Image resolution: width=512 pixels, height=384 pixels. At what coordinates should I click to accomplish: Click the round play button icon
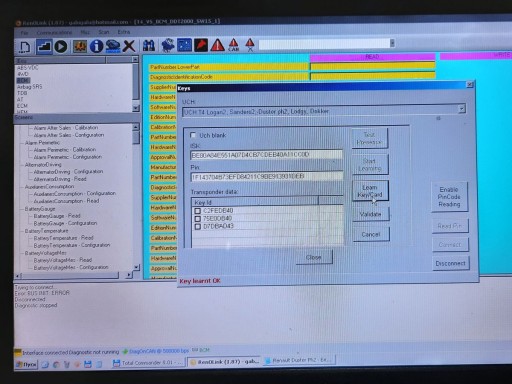tap(61, 46)
